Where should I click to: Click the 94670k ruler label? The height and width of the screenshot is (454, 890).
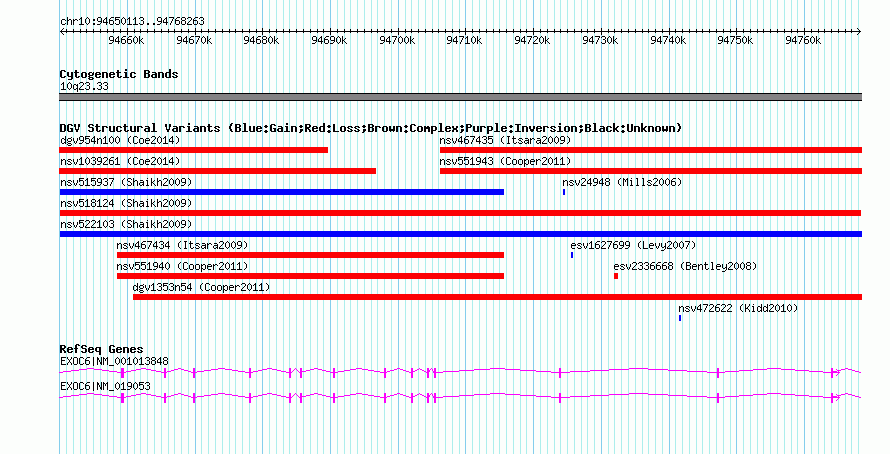point(194,40)
